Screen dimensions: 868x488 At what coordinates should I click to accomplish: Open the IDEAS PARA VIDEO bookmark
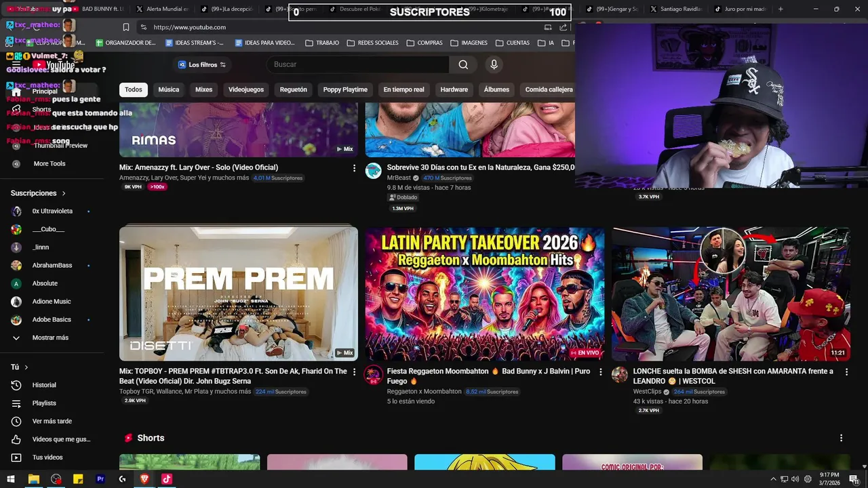click(264, 43)
